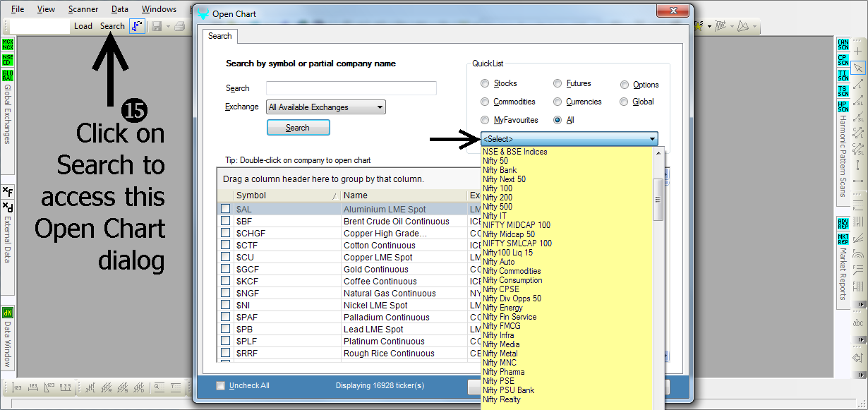Open the Scanner menu
The width and height of the screenshot is (868, 410).
pyautogui.click(x=83, y=9)
